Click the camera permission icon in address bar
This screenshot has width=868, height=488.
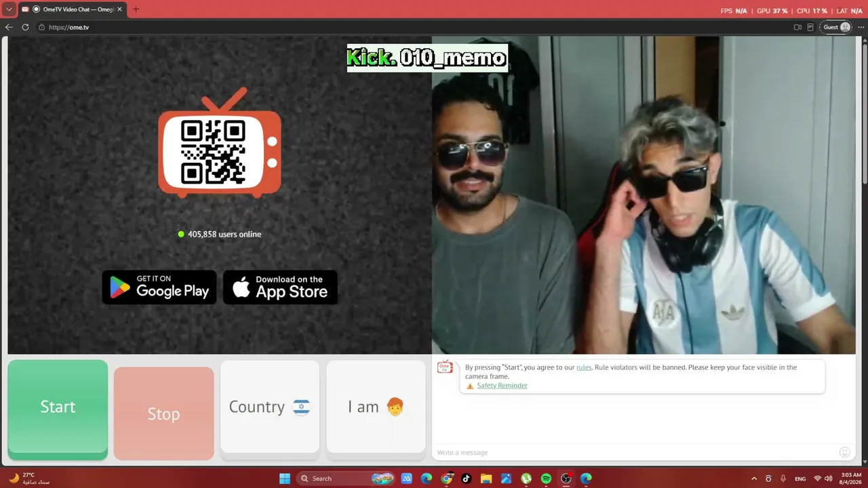coord(797,27)
